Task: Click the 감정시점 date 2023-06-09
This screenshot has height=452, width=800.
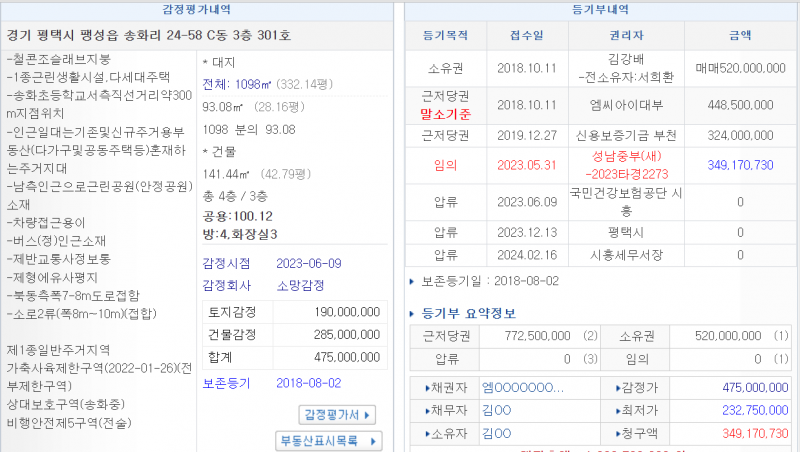Action: point(308,263)
